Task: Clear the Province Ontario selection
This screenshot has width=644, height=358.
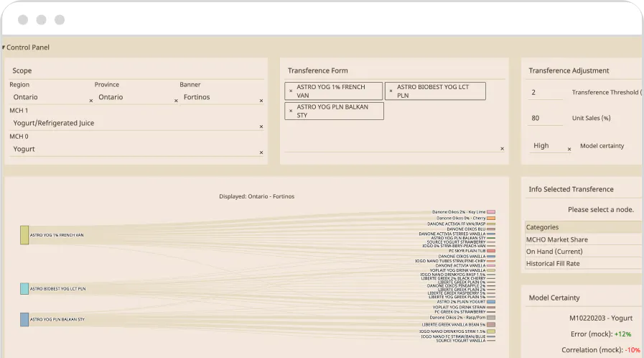Action: [x=176, y=101]
